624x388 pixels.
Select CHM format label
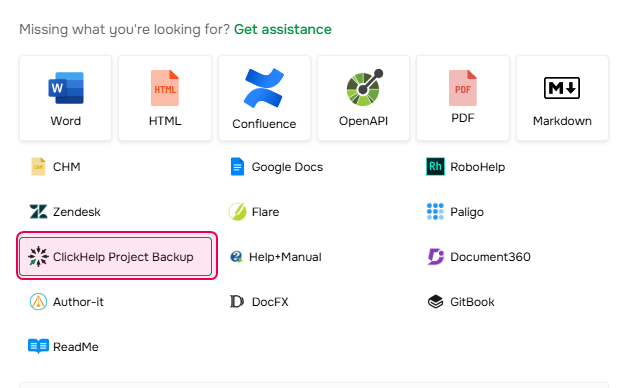(x=66, y=167)
